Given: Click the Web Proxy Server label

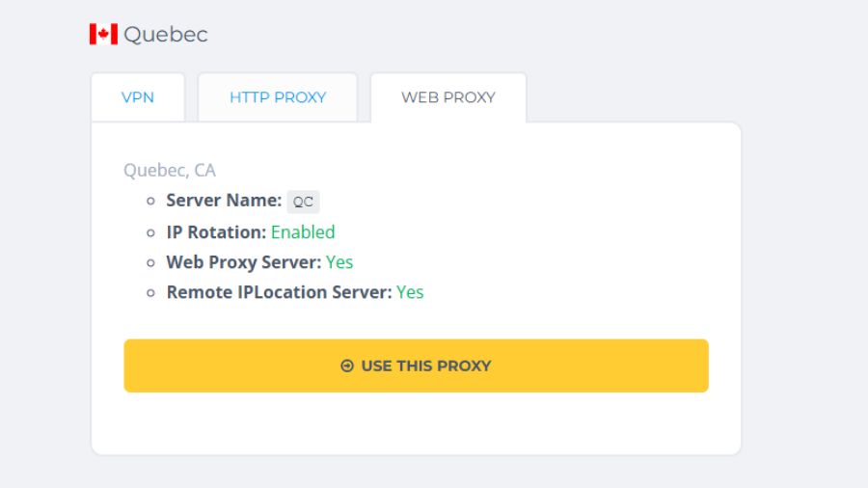Looking at the screenshot, I should coord(243,261).
